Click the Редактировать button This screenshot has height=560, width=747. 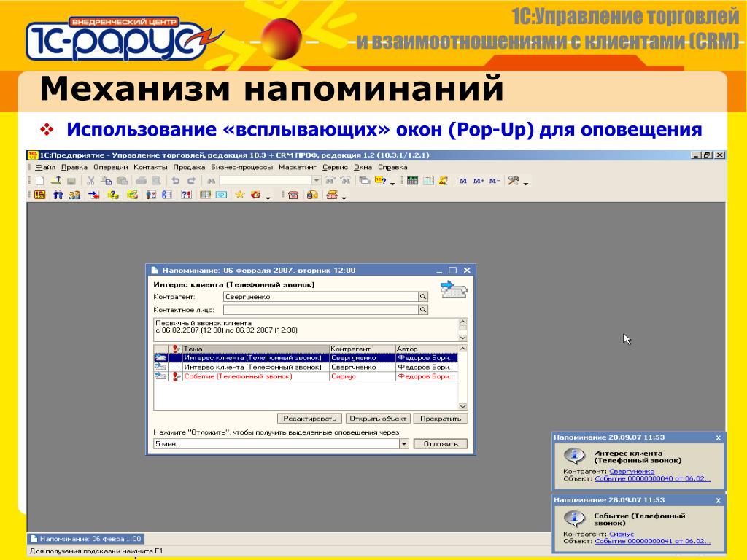[309, 419]
